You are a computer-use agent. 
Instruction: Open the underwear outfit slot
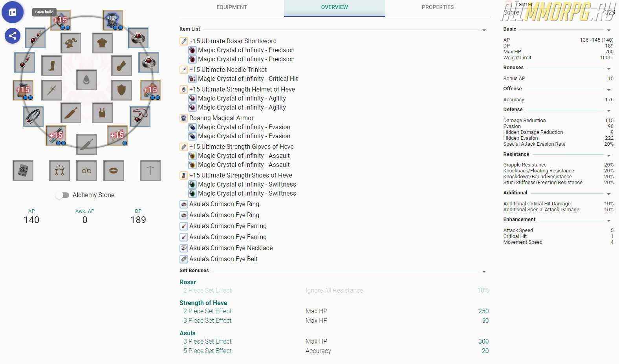pyautogui.click(x=103, y=113)
